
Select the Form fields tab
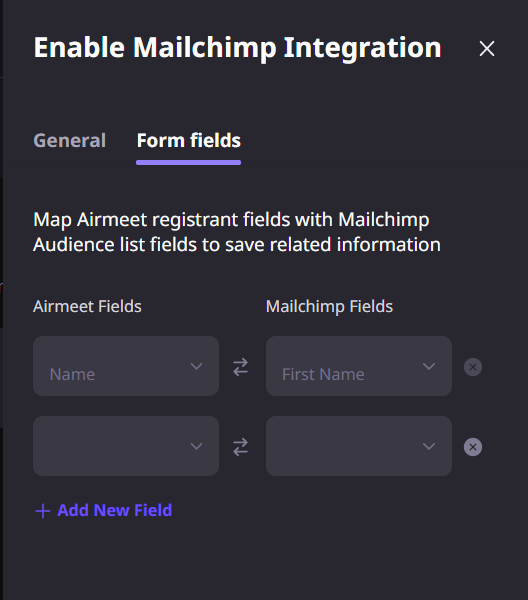click(x=189, y=140)
